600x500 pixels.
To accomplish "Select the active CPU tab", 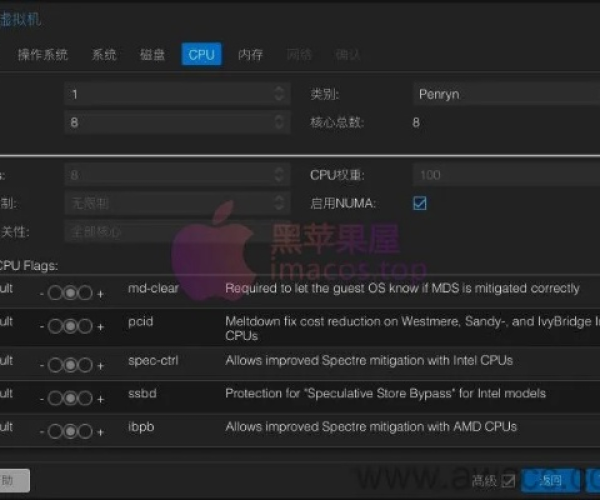I will click(201, 54).
